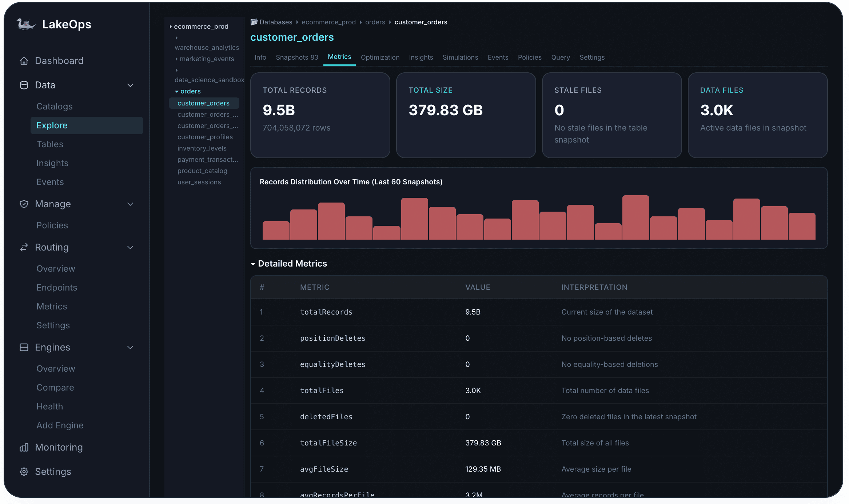
Task: Click the Settings gear icon in sidebar
Action: [24, 472]
